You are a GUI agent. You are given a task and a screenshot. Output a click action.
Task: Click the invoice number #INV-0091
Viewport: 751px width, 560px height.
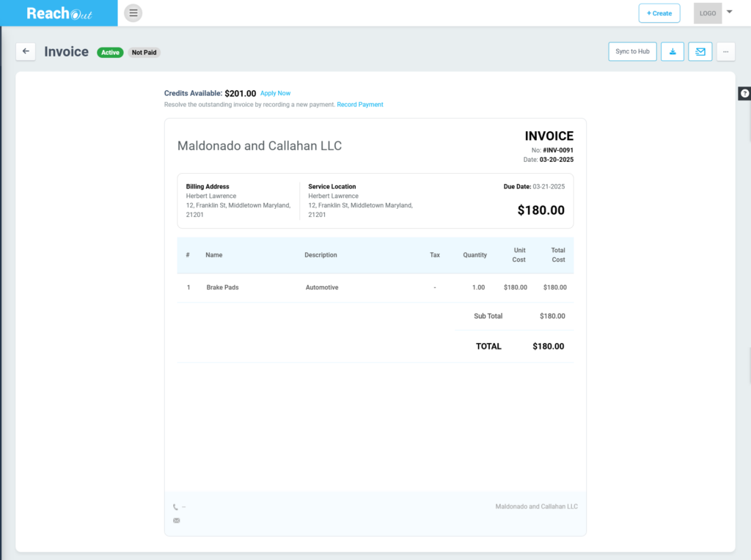coord(558,150)
